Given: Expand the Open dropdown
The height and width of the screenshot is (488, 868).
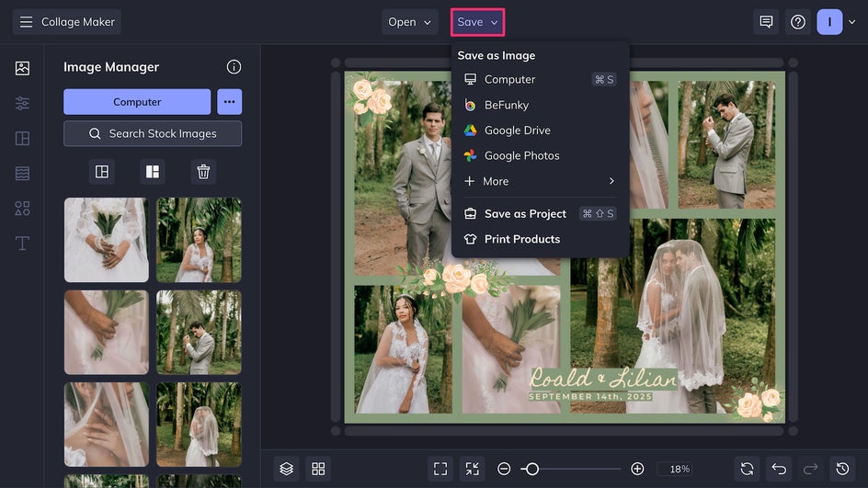Looking at the screenshot, I should pos(410,22).
